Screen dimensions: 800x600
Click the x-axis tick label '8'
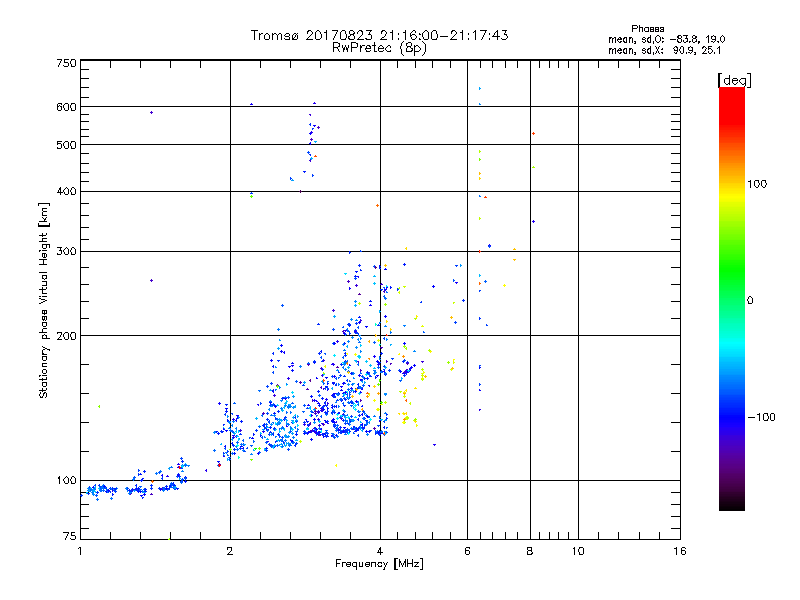[530, 551]
